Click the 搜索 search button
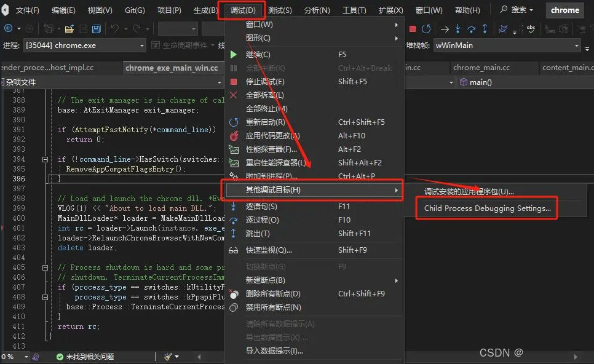This screenshot has height=364, width=594. [x=517, y=9]
